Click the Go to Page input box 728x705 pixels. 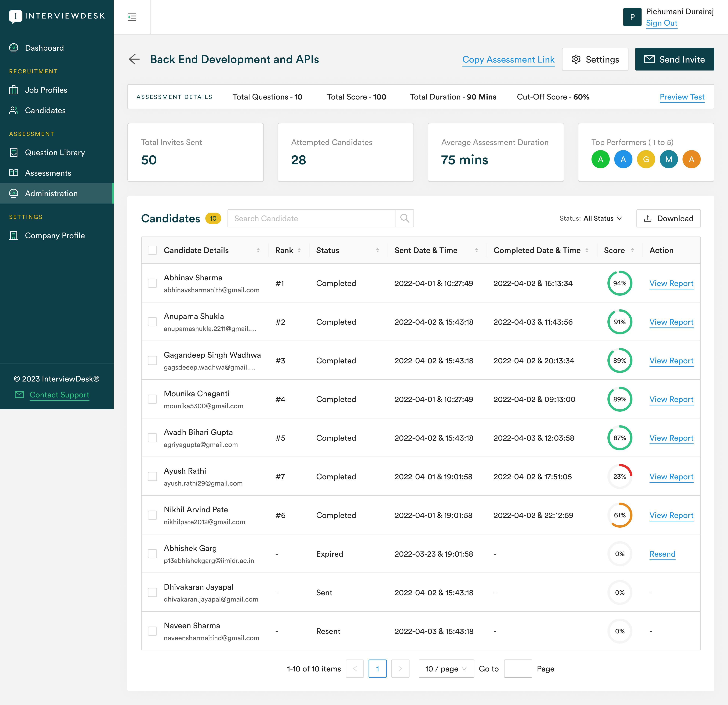click(x=518, y=669)
